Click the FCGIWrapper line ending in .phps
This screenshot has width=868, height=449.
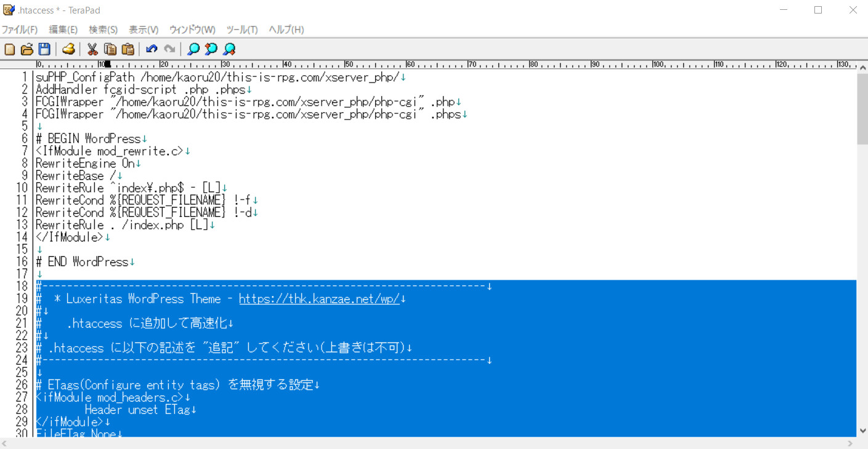click(248, 114)
